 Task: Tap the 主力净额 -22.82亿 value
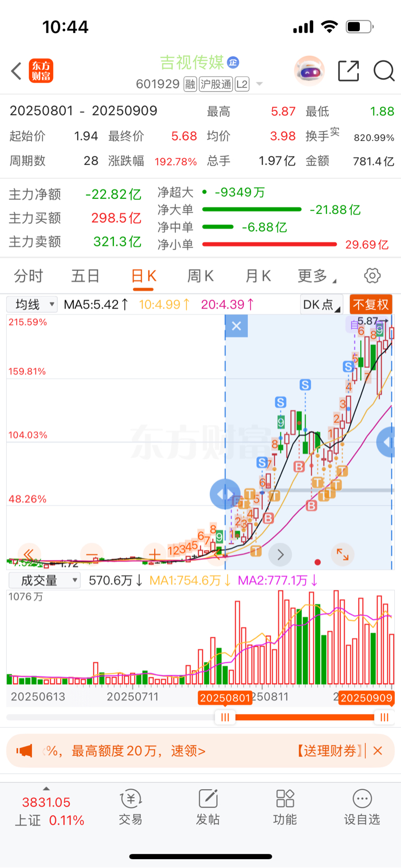(x=113, y=194)
